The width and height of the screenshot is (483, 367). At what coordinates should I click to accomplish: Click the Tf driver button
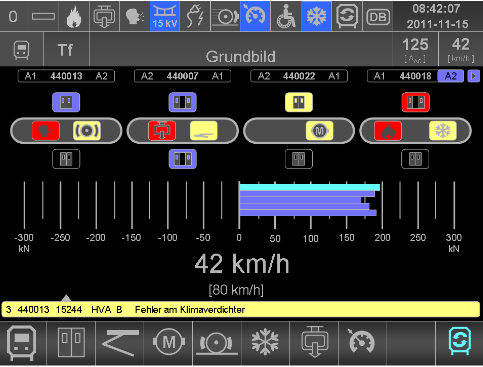point(65,50)
